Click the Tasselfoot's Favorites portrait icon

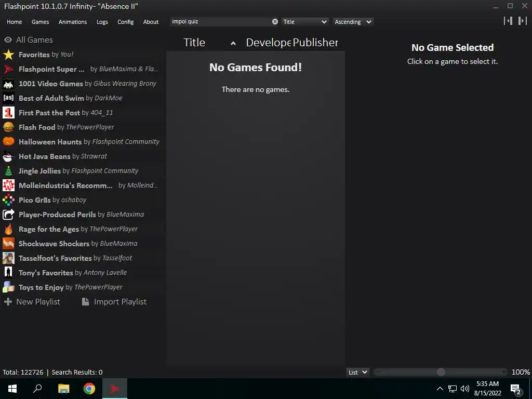(x=8, y=258)
